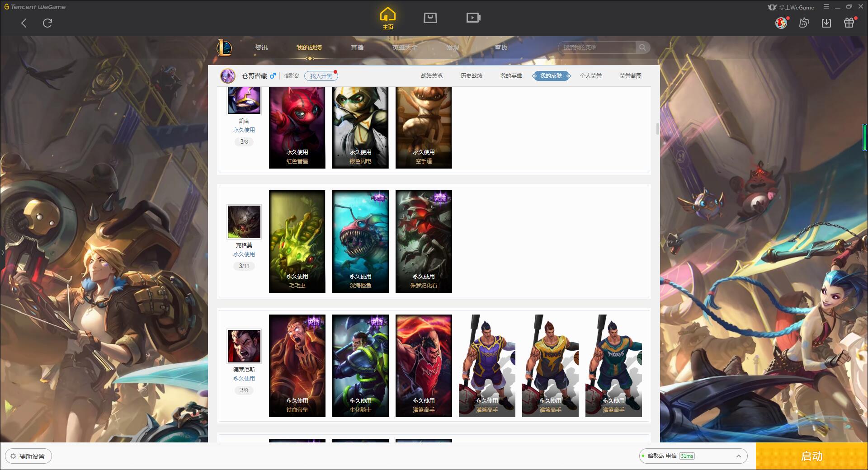The height and width of the screenshot is (470, 868).
Task: Open the 生化骑士 skin card
Action: [x=360, y=366]
